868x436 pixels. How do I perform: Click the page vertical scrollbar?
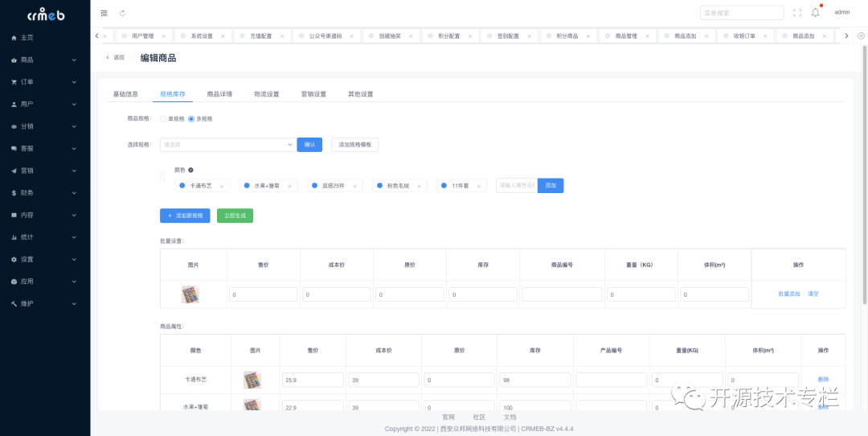click(866, 175)
